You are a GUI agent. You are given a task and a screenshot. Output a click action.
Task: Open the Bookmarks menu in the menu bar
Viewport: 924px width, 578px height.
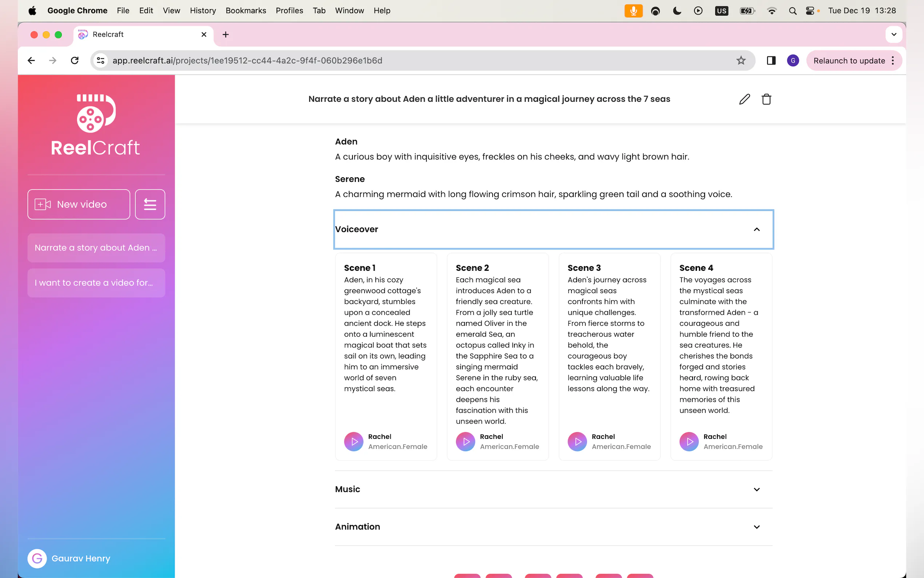[246, 11]
